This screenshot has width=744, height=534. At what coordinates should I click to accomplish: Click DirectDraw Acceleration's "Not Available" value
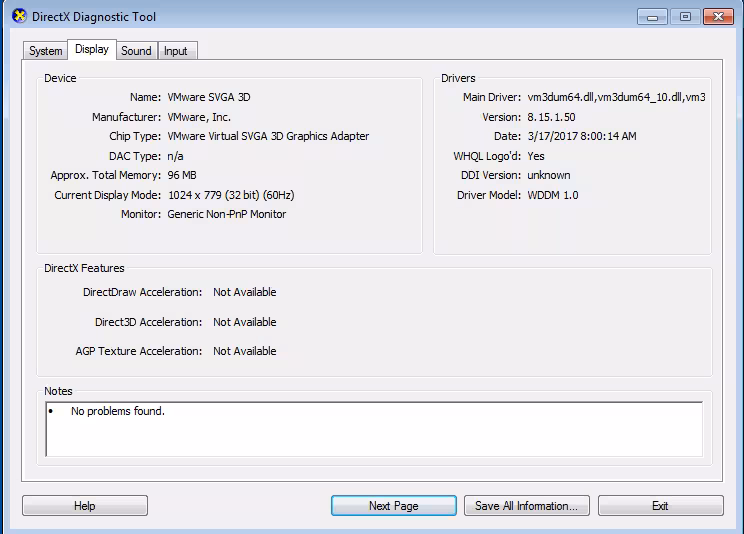click(x=244, y=292)
